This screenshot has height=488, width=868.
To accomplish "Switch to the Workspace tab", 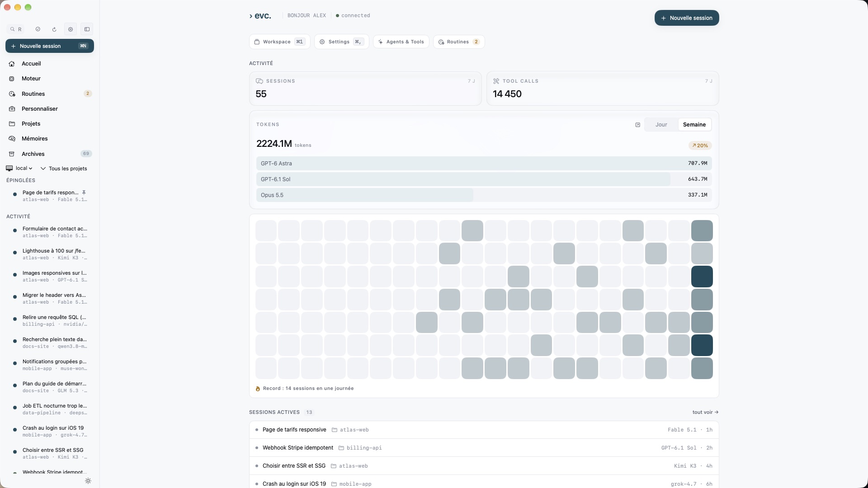I will 279,42.
